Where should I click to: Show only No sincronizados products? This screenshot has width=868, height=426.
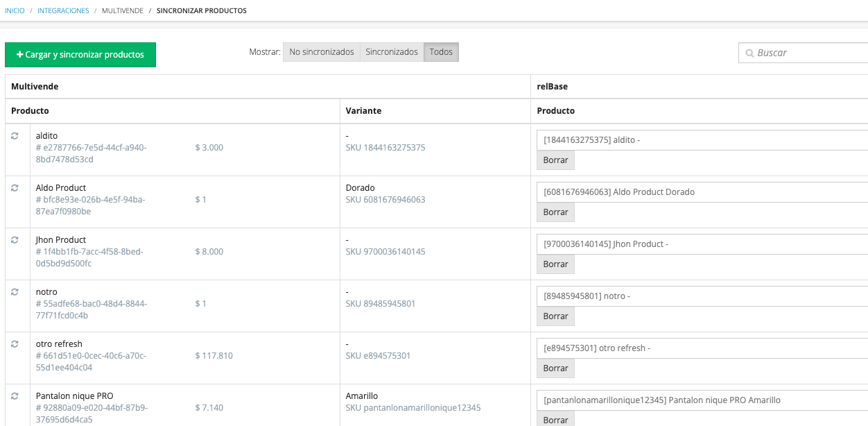pos(322,52)
